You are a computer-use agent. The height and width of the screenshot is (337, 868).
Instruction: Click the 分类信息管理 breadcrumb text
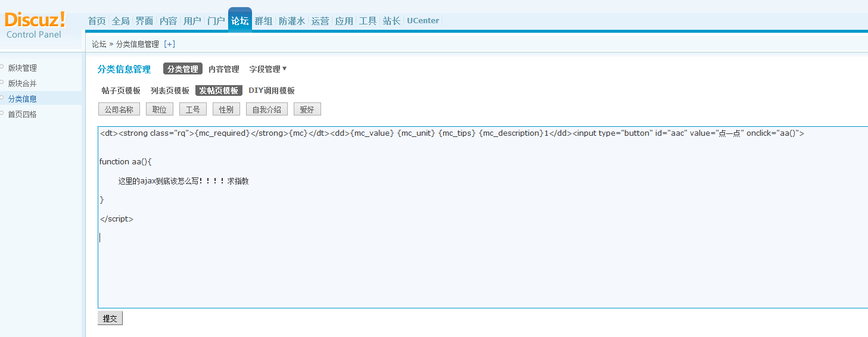click(x=138, y=44)
